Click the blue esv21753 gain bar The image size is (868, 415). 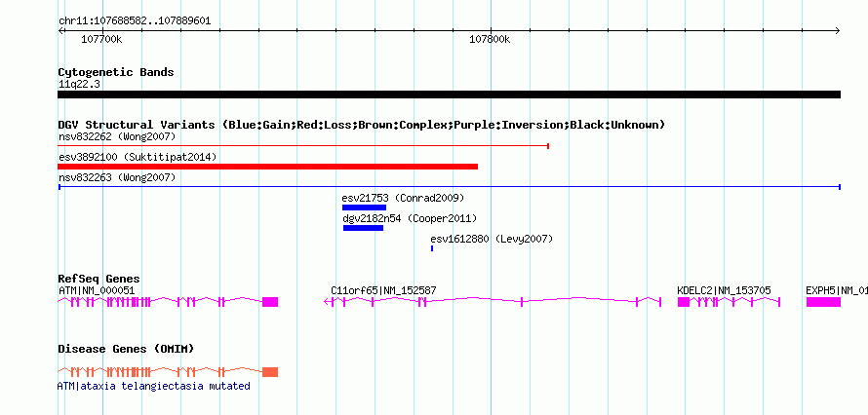[364, 207]
